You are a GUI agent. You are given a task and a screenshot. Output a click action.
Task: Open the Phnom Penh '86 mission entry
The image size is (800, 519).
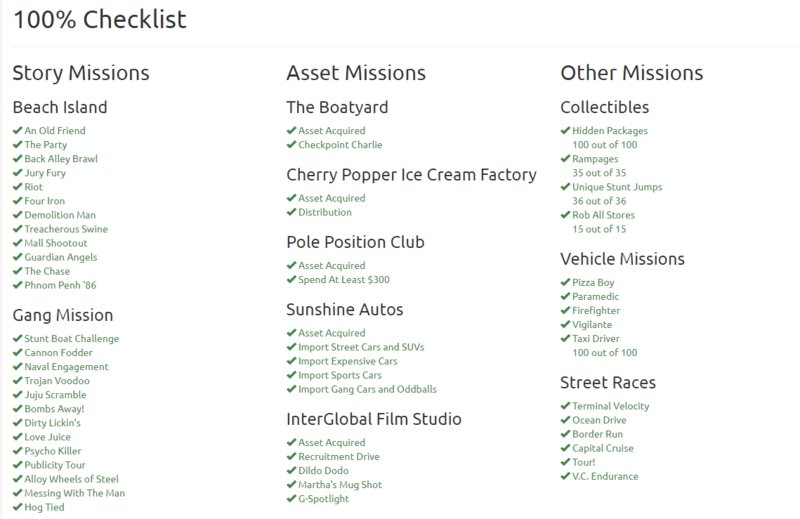(x=60, y=285)
